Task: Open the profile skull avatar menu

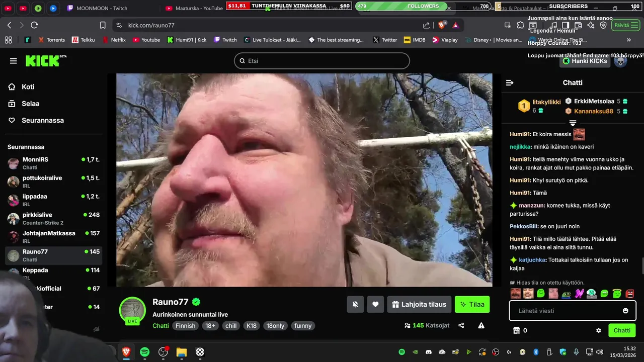Action: tap(621, 61)
